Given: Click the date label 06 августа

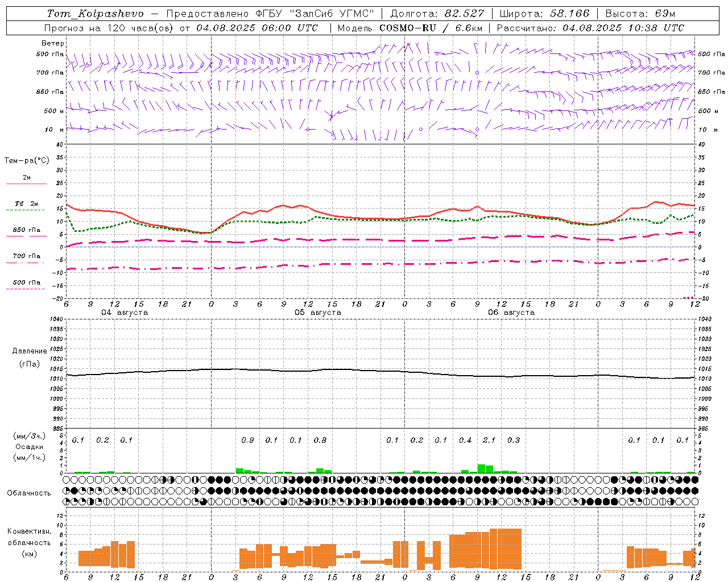Looking at the screenshot, I should 511,313.
